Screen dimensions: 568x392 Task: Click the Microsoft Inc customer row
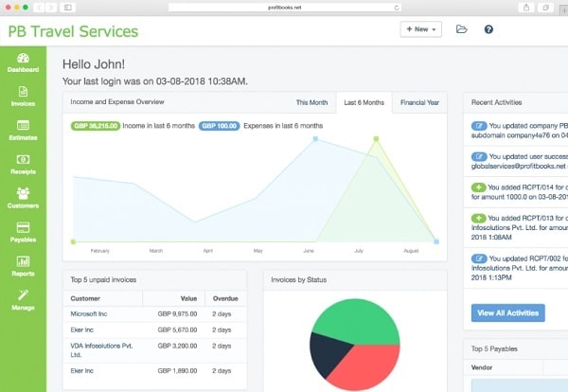coord(155,313)
